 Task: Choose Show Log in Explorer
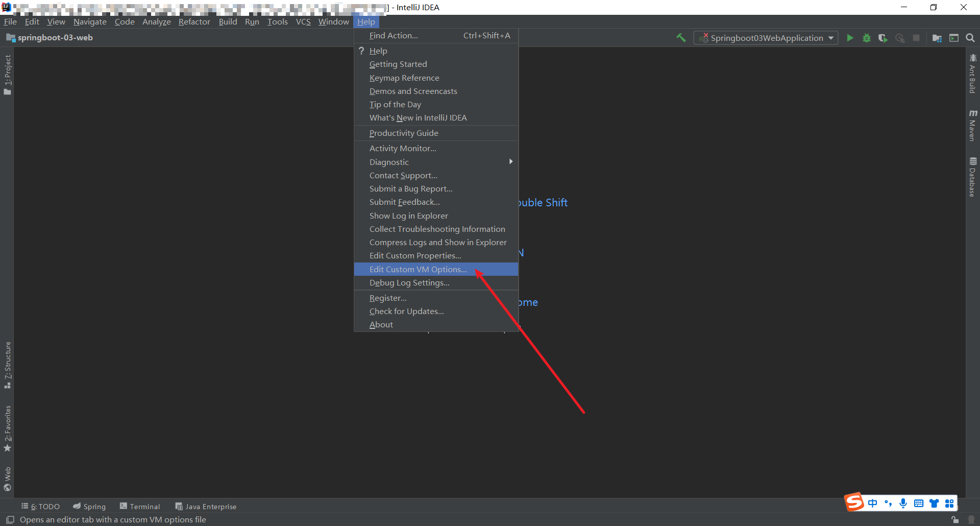[436, 216]
